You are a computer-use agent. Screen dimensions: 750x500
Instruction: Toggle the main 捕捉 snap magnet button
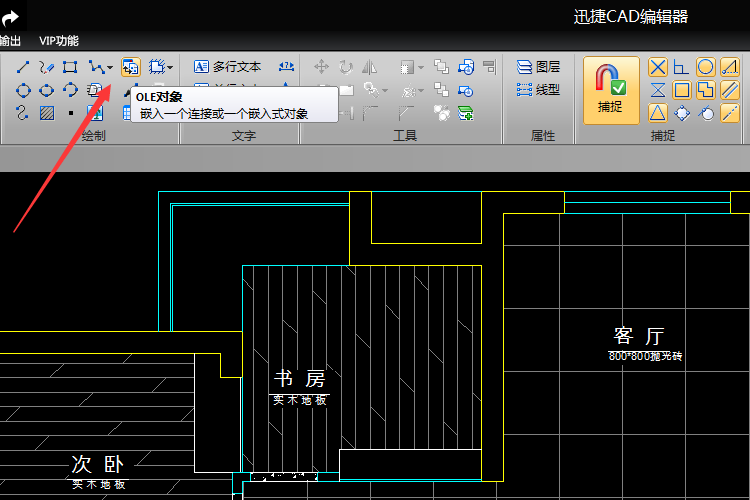pos(611,90)
